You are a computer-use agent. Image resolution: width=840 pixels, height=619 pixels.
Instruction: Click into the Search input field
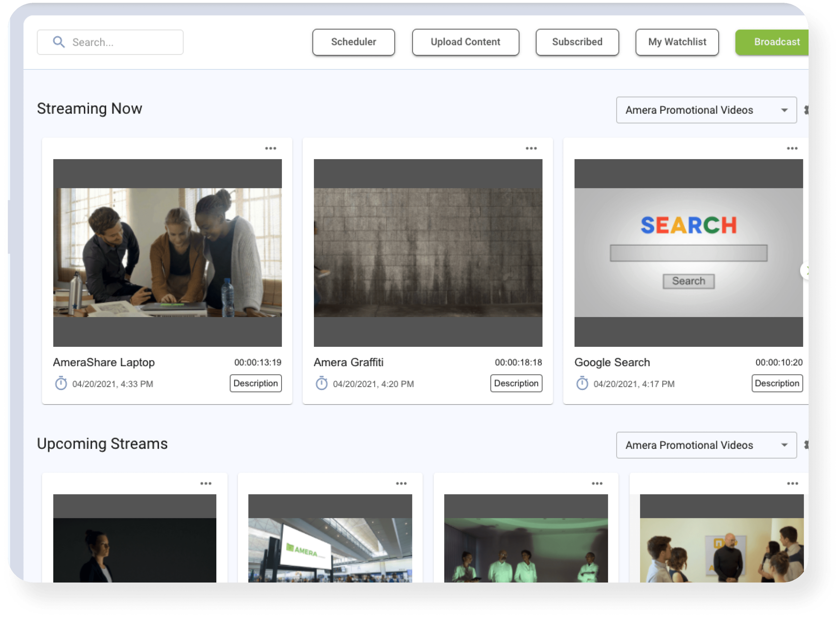(x=120, y=42)
